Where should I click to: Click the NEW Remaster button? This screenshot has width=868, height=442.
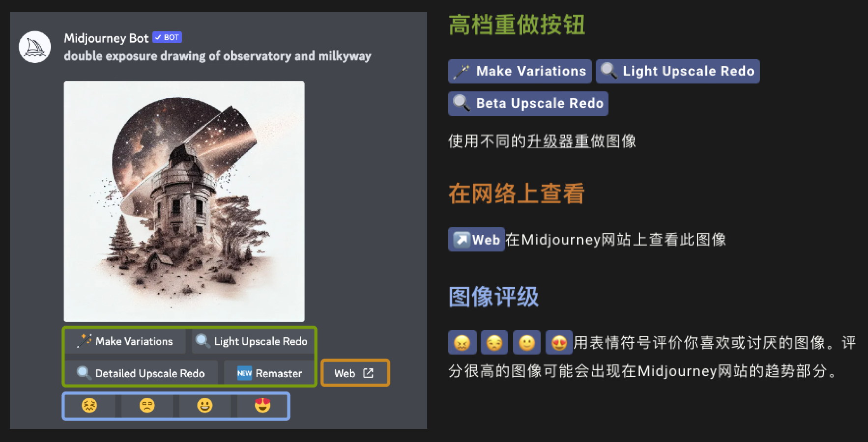point(269,373)
